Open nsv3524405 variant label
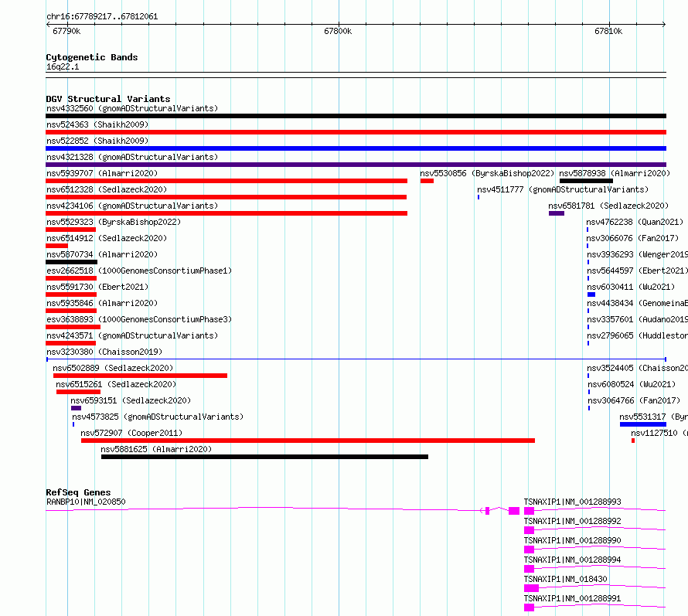This screenshot has height=616, width=688. coord(637,368)
